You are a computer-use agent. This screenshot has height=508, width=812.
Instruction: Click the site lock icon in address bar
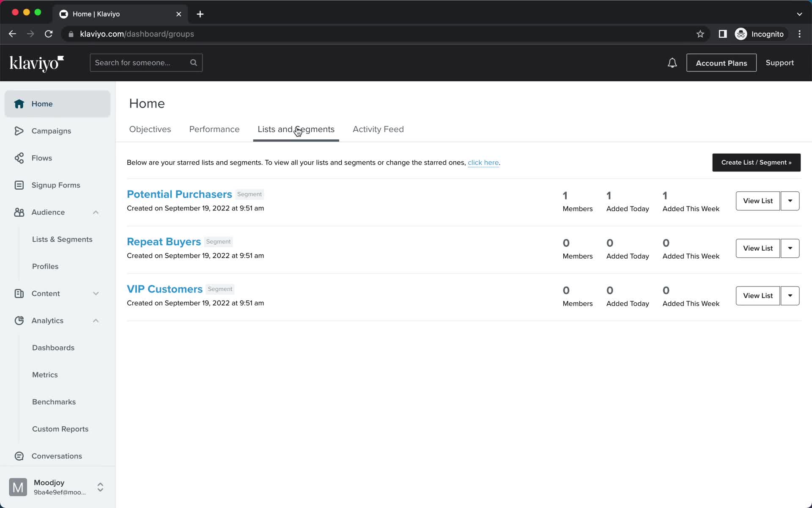click(71, 34)
